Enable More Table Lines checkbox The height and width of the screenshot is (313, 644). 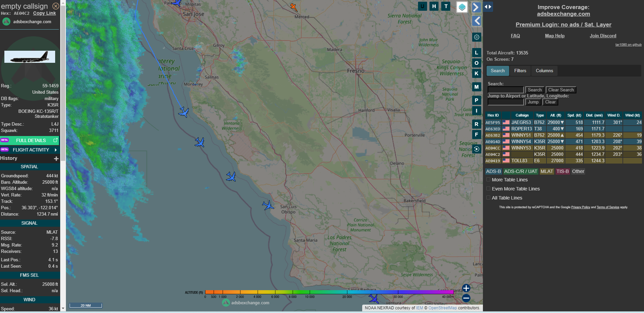point(488,180)
